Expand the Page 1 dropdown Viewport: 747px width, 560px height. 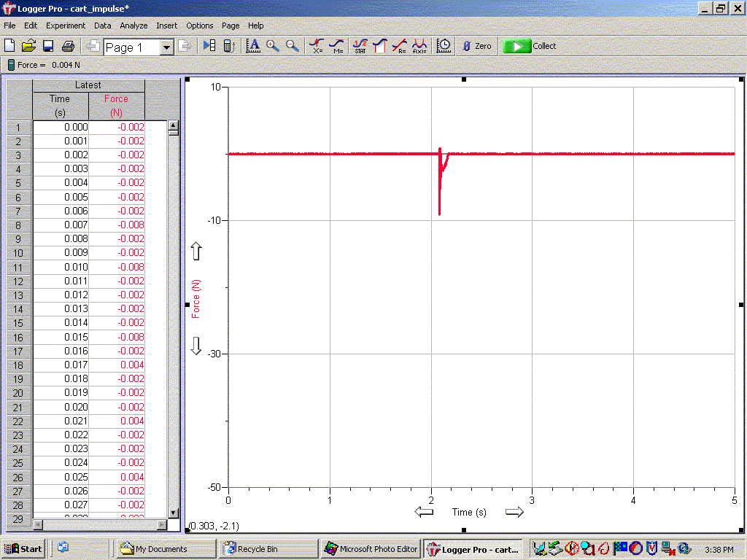[x=166, y=47]
